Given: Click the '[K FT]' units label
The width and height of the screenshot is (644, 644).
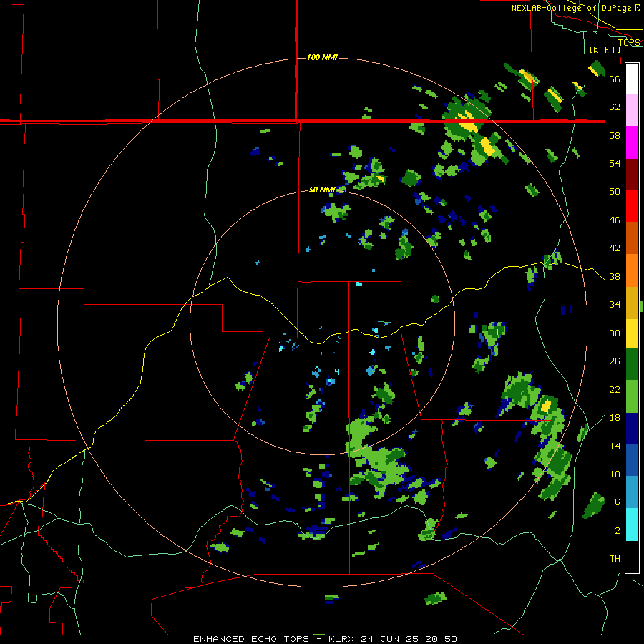Looking at the screenshot, I should [605, 49].
